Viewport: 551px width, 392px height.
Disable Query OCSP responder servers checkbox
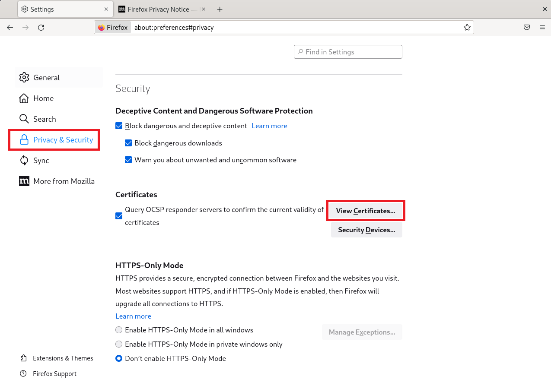pos(119,216)
